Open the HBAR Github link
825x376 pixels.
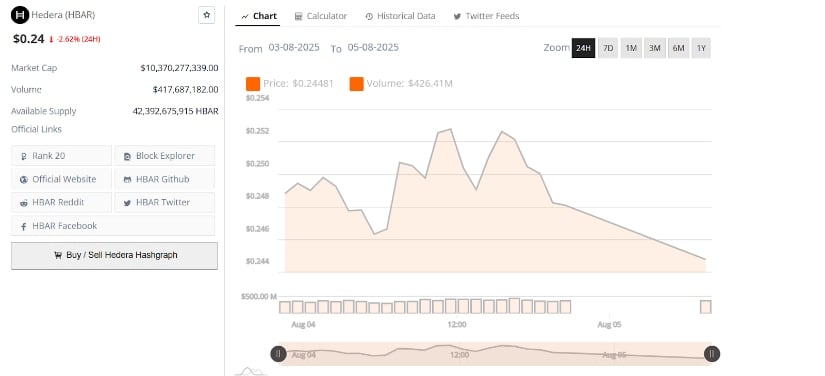(165, 179)
